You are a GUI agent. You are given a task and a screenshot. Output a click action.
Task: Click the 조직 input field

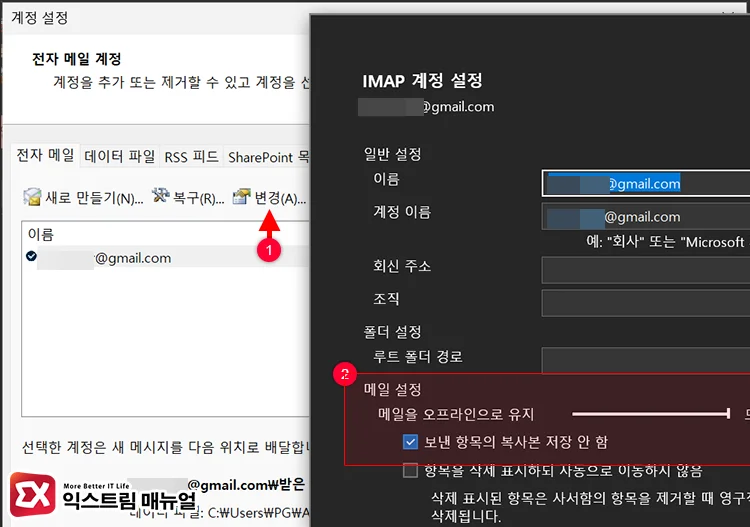pyautogui.click(x=646, y=303)
